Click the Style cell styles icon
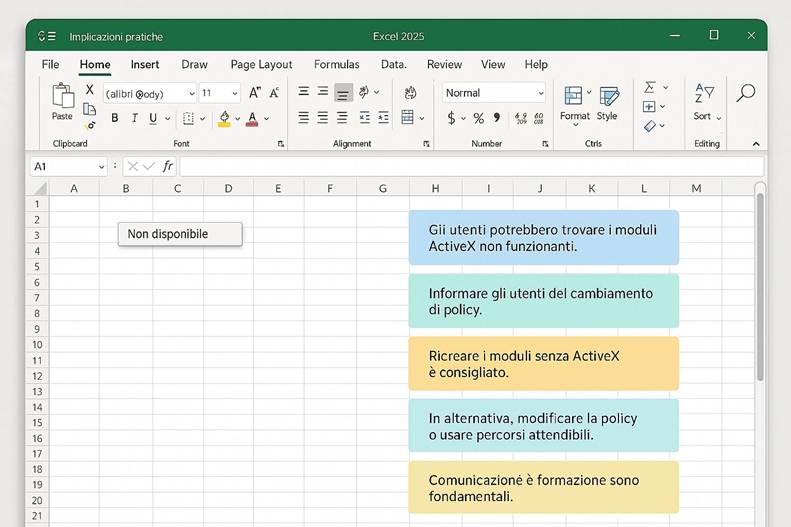This screenshot has width=791, height=527. [607, 101]
